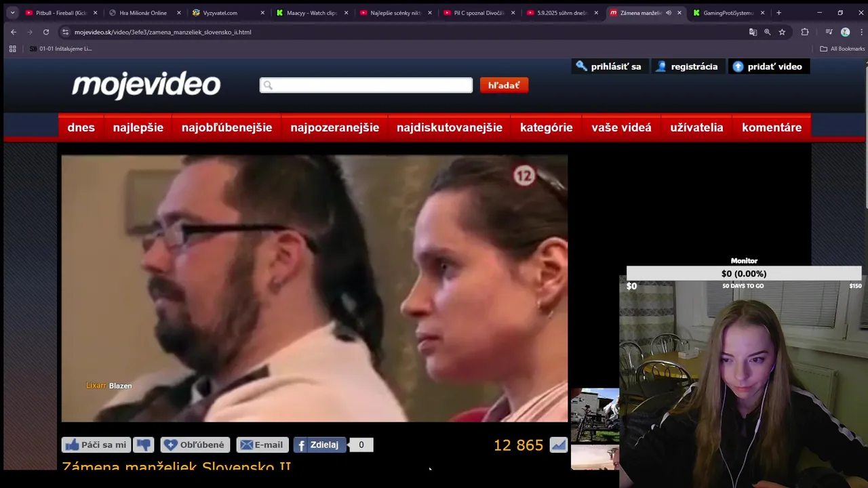Reload the page with the refresh icon
Viewport: 868px width, 488px height.
(45, 32)
